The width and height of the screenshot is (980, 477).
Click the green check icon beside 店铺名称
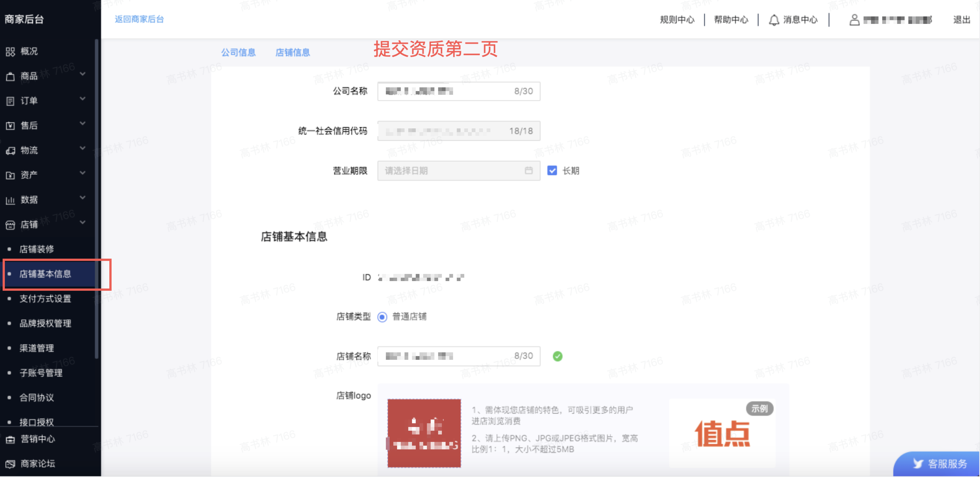[x=557, y=356]
